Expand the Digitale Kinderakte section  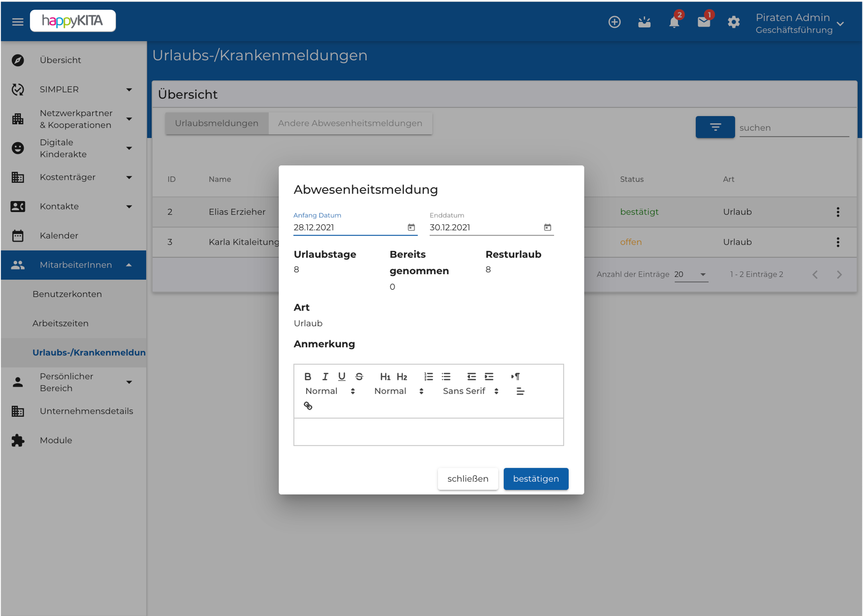pos(73,148)
